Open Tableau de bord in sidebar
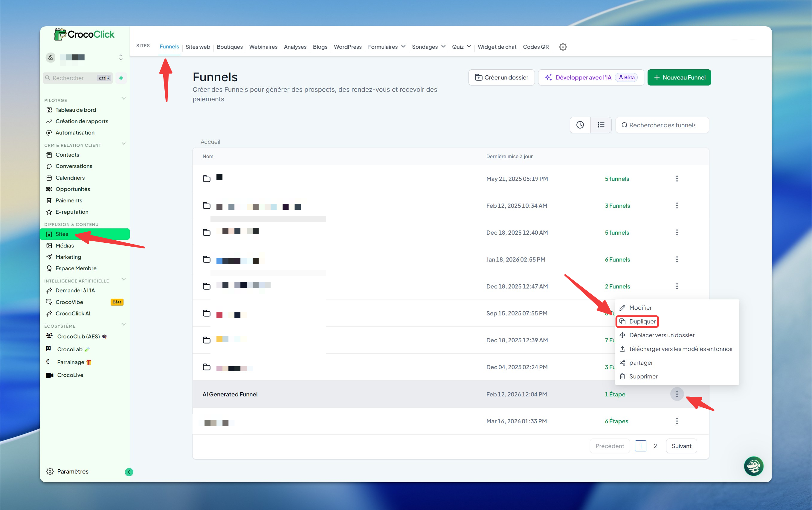Viewport: 812px width, 510px height. click(x=76, y=110)
